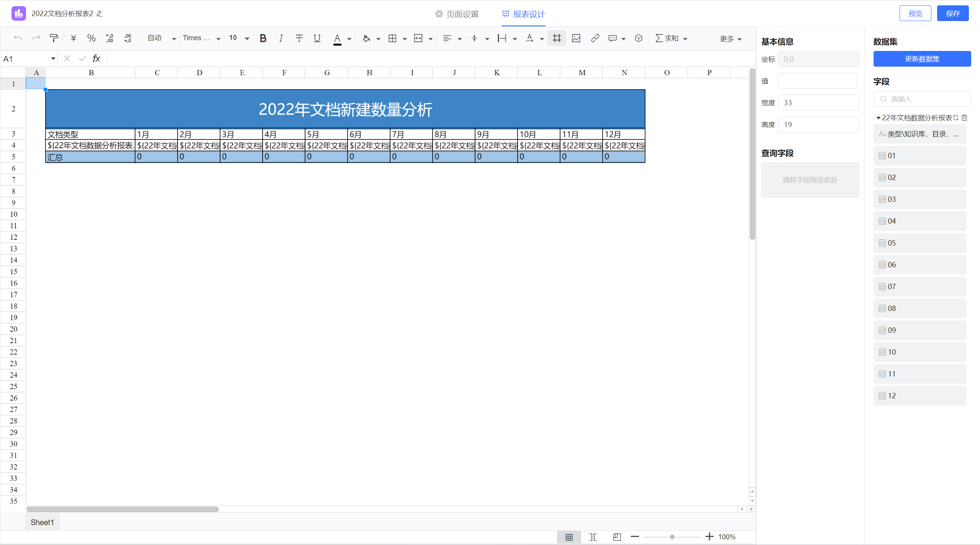Click the 值 value input field
The height and width of the screenshot is (545, 980).
(x=818, y=81)
